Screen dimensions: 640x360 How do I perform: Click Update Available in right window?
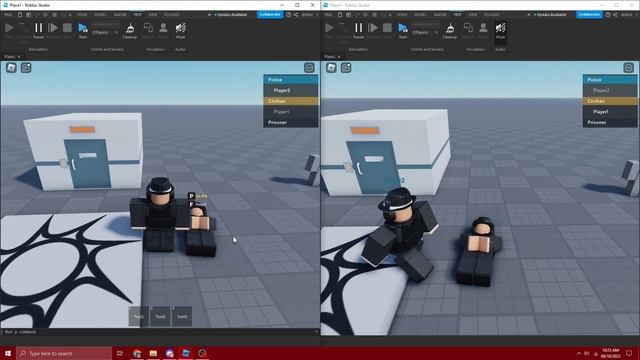(x=551, y=15)
